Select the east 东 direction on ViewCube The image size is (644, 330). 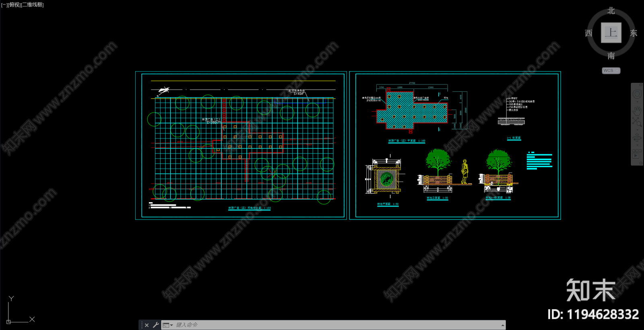tap(634, 33)
